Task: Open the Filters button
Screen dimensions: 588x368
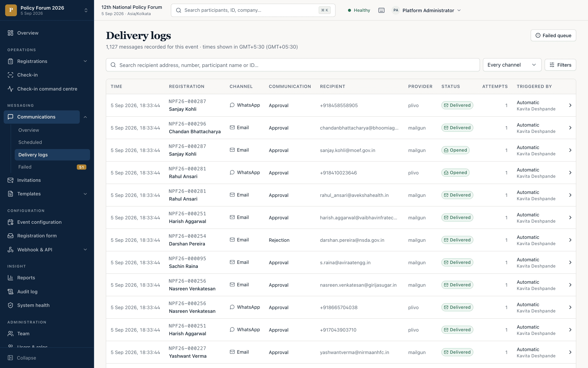Action: point(560,65)
